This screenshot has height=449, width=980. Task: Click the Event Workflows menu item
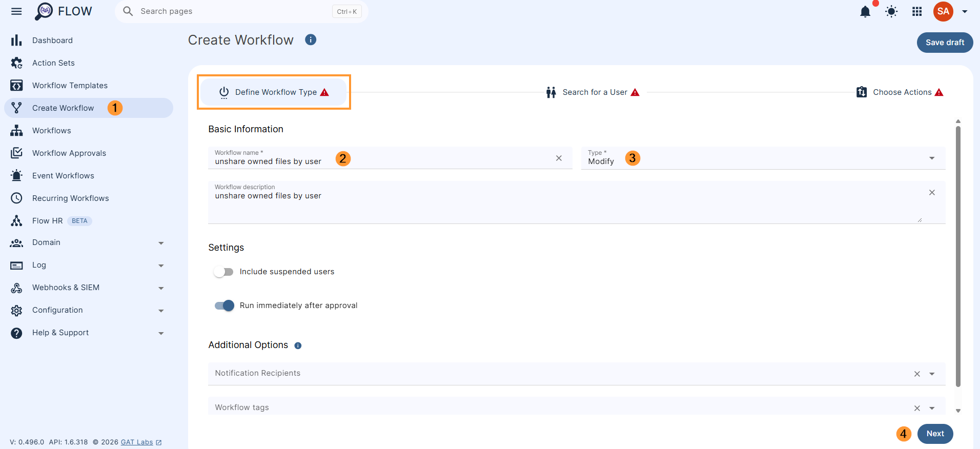88,175
